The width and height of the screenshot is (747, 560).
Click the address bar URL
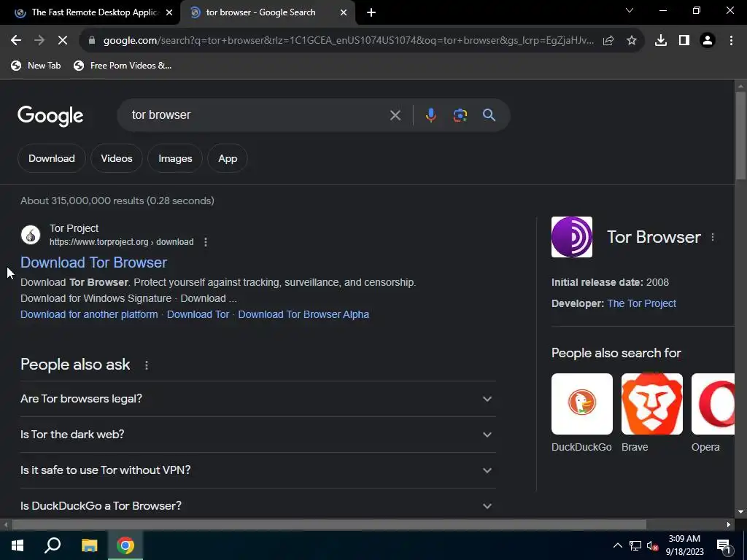(348, 41)
